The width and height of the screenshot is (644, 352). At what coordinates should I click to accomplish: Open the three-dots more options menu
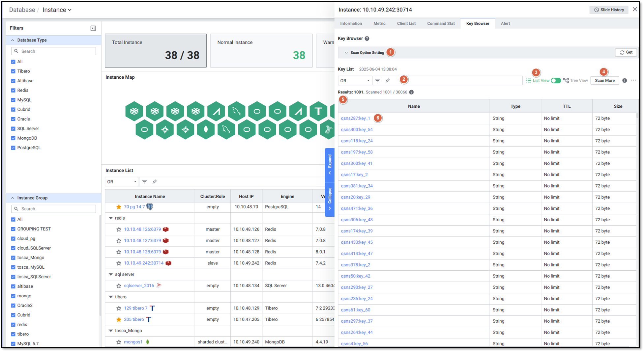[633, 80]
